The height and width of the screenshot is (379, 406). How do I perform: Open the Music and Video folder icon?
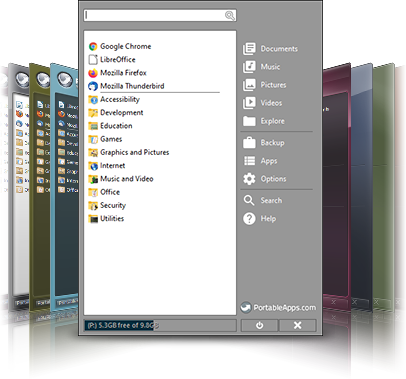tap(93, 179)
